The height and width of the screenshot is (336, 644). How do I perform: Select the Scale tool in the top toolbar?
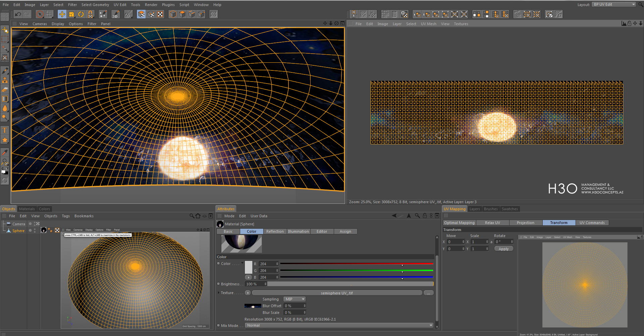[x=71, y=14]
